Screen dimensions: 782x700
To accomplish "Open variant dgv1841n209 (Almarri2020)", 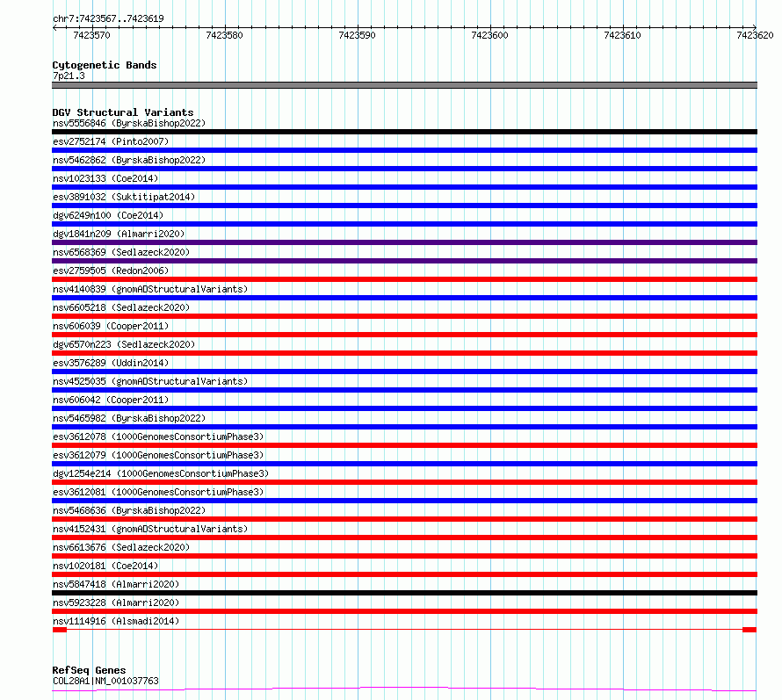I will [x=119, y=234].
